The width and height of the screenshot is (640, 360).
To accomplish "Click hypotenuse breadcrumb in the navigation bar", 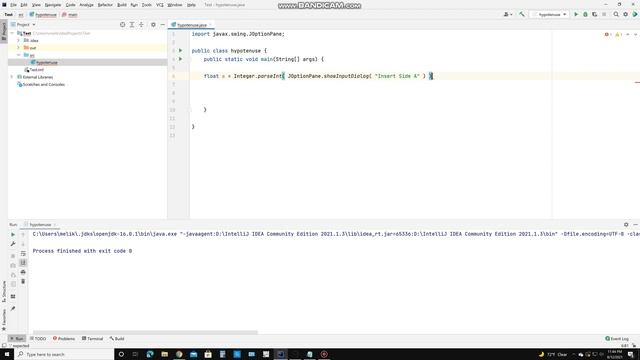I will click(43, 15).
